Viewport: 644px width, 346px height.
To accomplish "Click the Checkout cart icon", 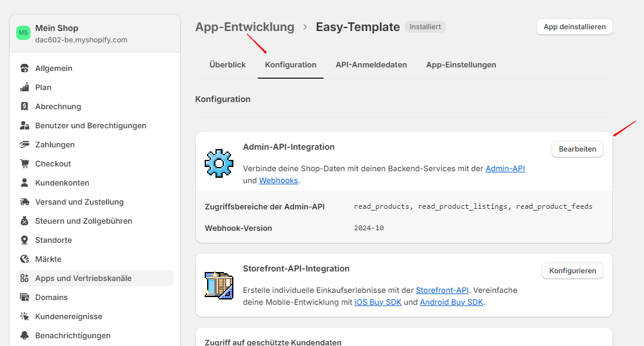I will coord(24,163).
